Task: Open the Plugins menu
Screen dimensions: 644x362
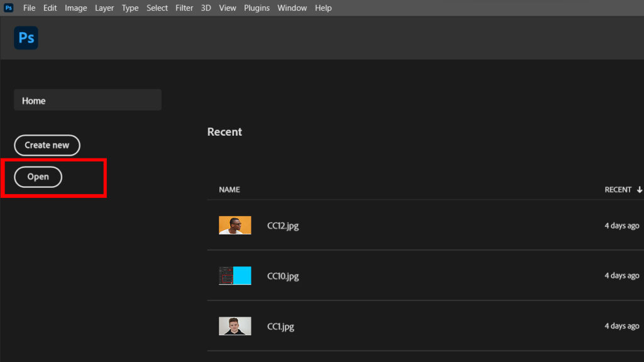Action: point(257,8)
